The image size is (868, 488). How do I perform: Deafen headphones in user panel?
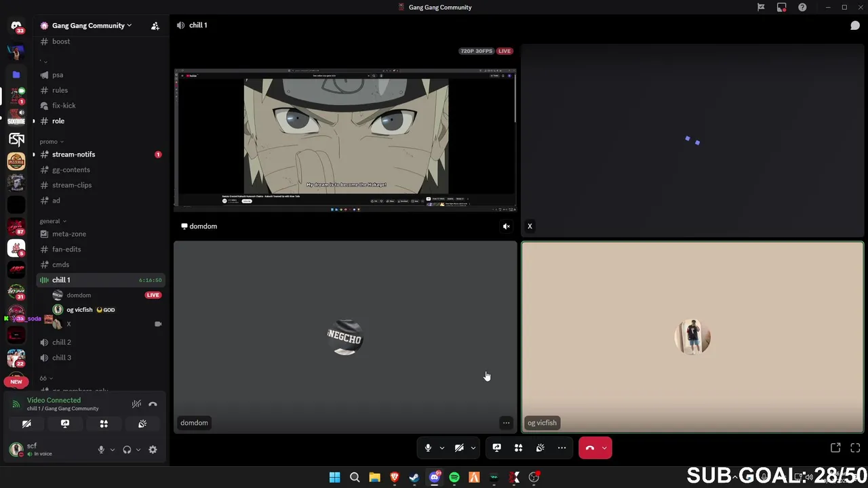click(127, 449)
